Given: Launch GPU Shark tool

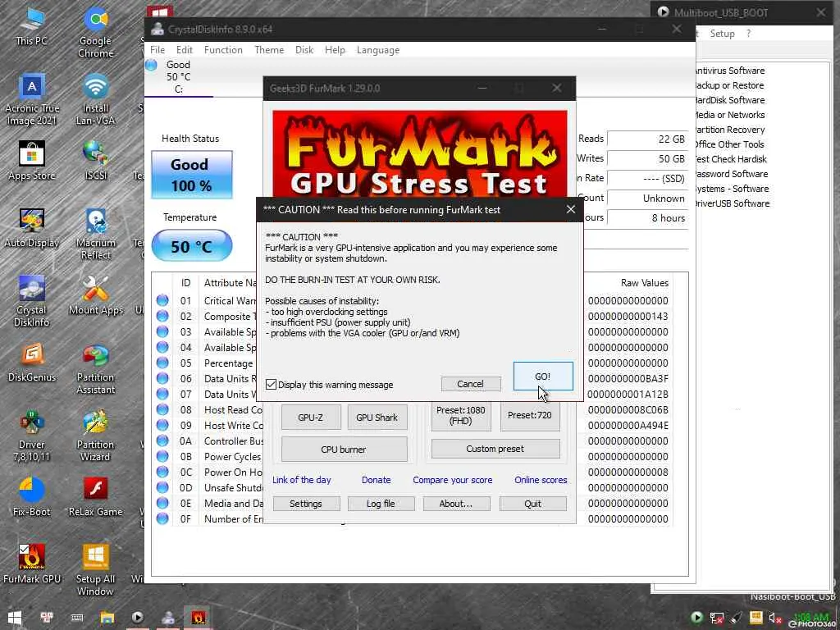Looking at the screenshot, I should coord(377,417).
